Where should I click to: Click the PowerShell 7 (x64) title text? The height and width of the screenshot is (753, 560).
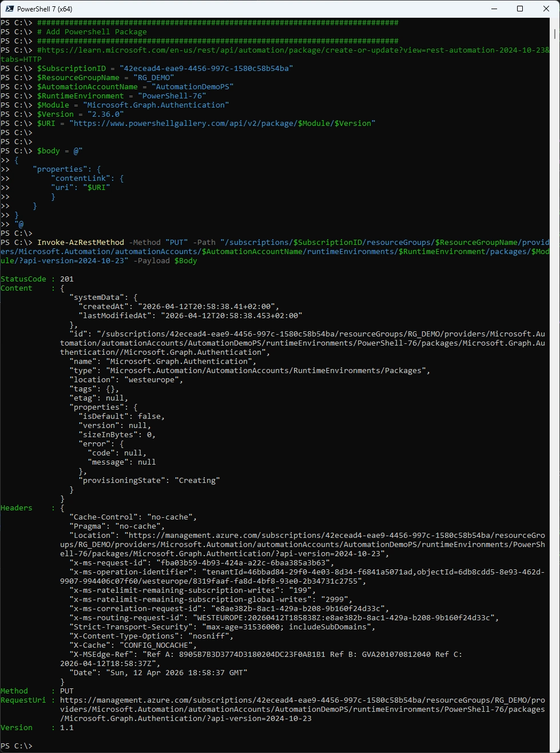point(45,9)
